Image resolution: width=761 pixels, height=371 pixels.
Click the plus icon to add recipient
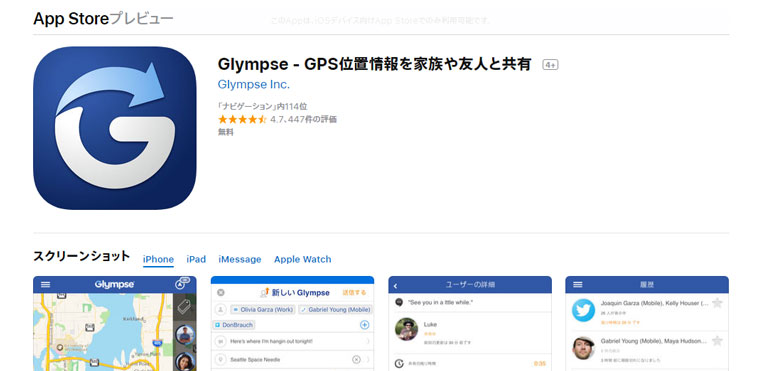click(x=364, y=325)
